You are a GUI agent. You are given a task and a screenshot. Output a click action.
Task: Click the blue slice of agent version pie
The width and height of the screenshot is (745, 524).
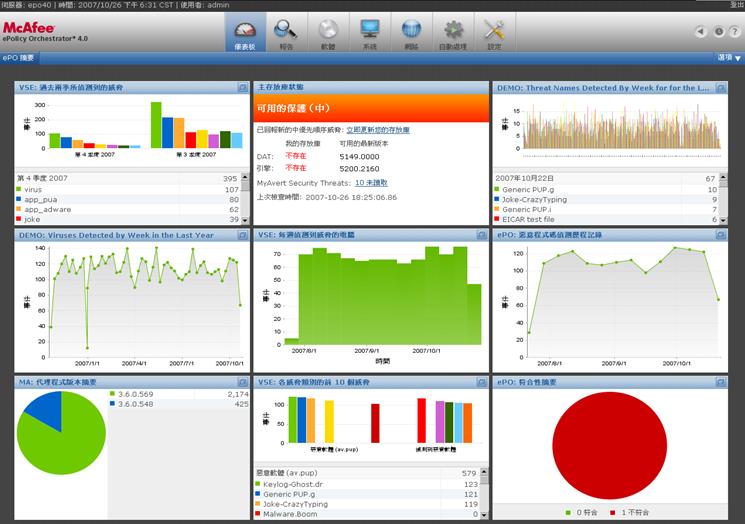pos(48,408)
